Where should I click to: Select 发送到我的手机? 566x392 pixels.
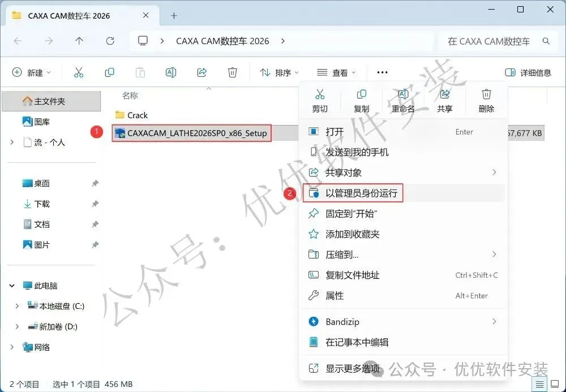tap(403, 152)
